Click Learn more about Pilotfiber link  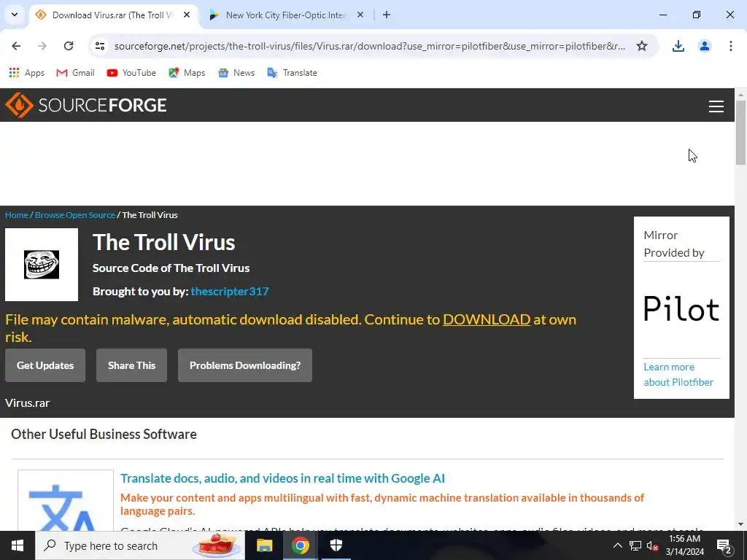point(678,374)
